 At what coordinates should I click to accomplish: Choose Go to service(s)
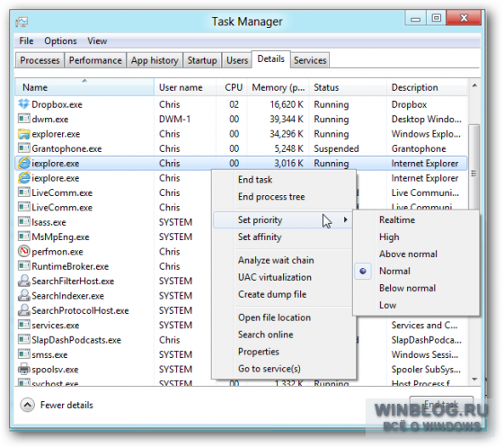coord(269,369)
